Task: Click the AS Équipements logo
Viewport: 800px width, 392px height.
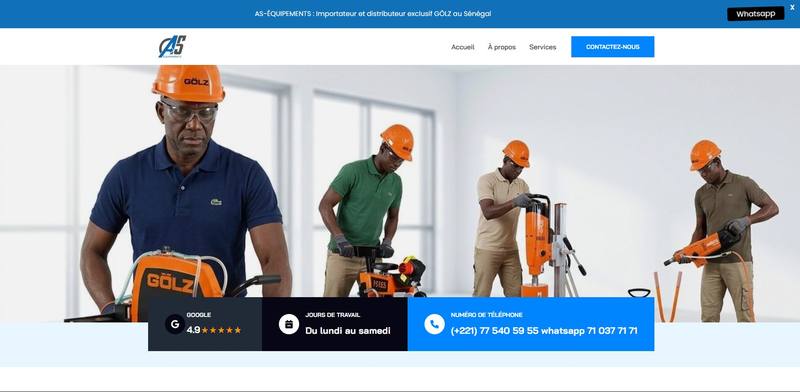Action: point(172,46)
